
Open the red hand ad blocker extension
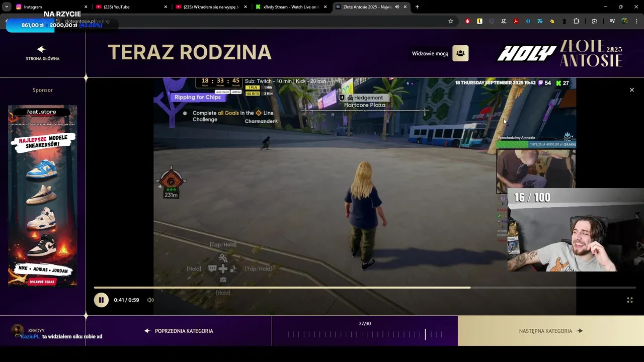pos(467,21)
